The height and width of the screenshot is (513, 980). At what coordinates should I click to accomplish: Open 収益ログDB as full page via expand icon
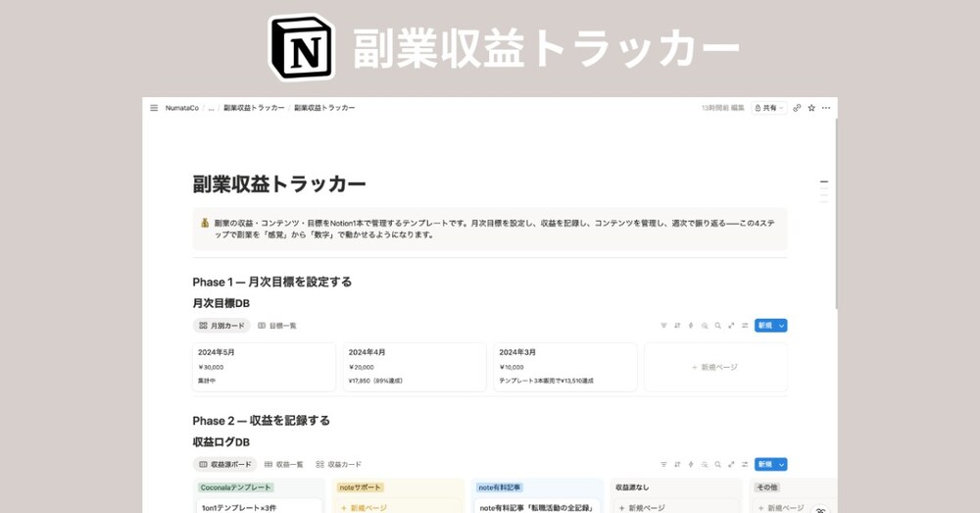coord(731,464)
